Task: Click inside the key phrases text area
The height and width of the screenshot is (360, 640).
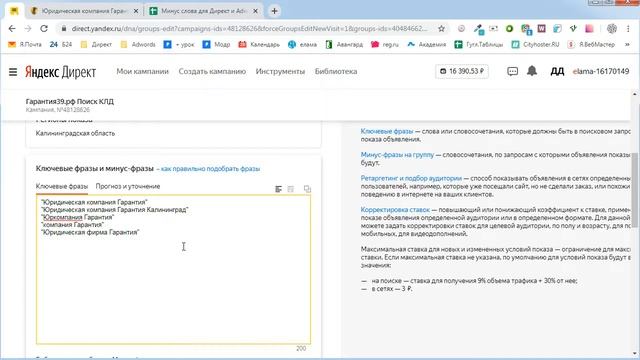Action: click(173, 270)
